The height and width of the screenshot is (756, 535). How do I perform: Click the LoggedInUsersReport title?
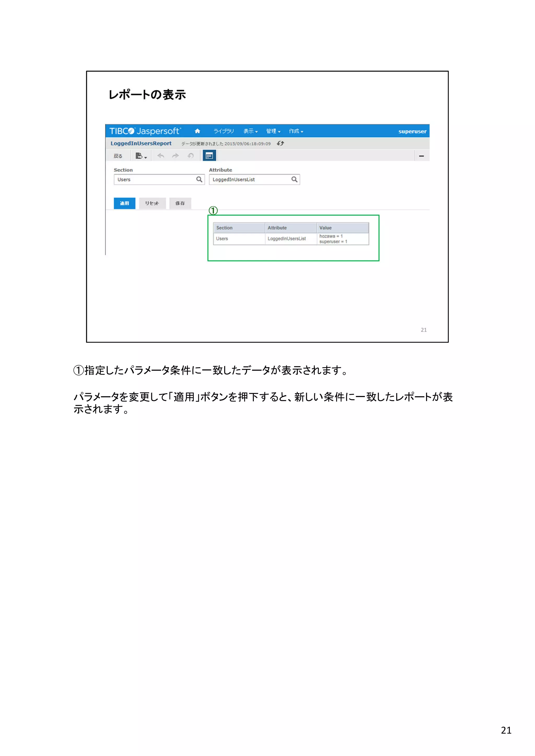141,143
